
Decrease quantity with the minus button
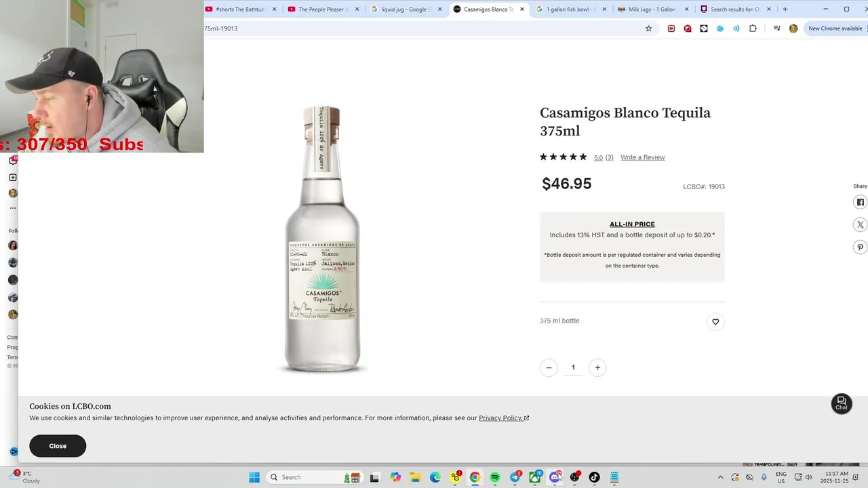(x=549, y=367)
